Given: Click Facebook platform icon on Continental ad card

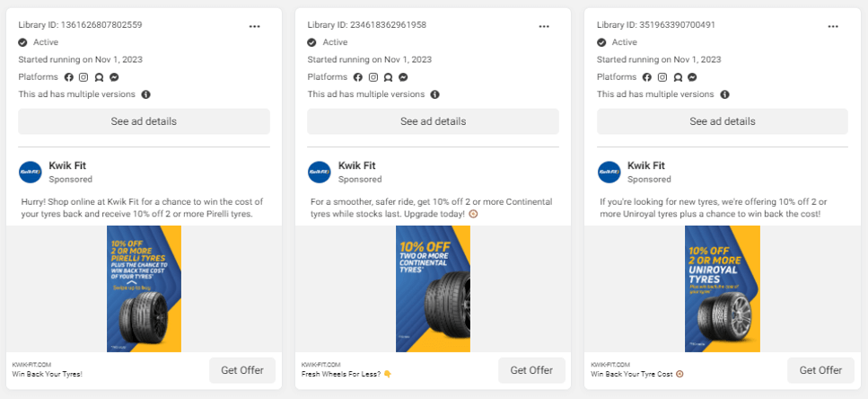Looking at the screenshot, I should (x=358, y=77).
